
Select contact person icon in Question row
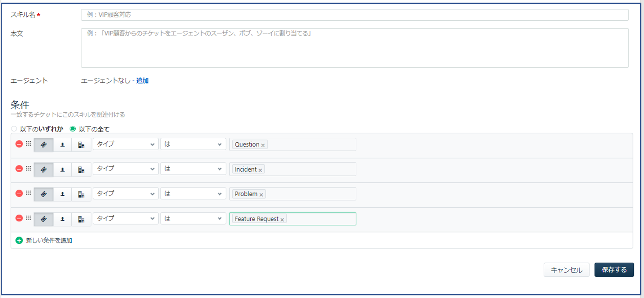tap(62, 145)
